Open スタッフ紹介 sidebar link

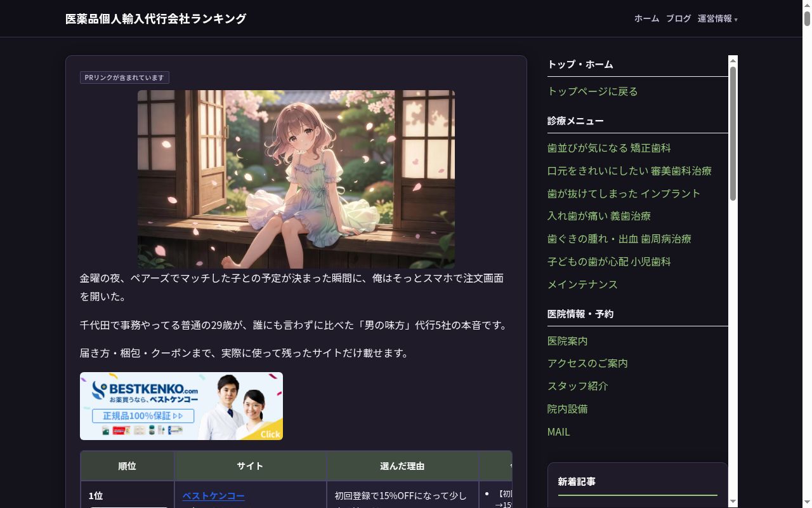tap(578, 386)
